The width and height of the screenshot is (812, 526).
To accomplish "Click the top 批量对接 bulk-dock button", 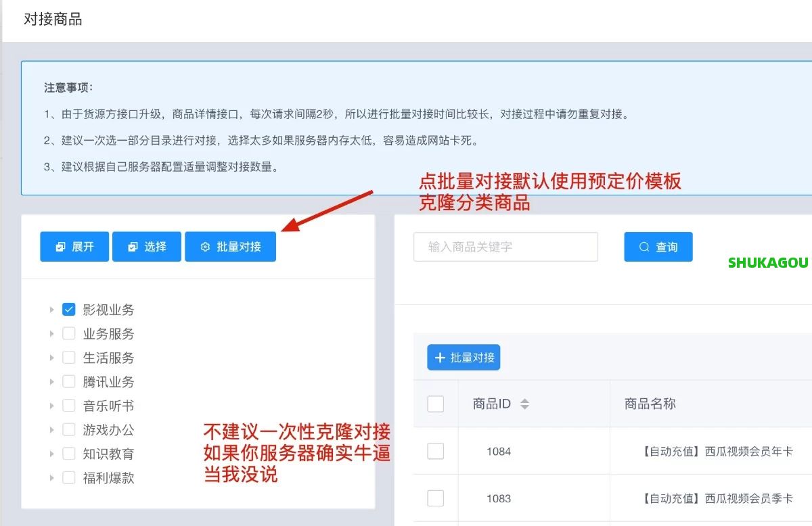I will [230, 246].
